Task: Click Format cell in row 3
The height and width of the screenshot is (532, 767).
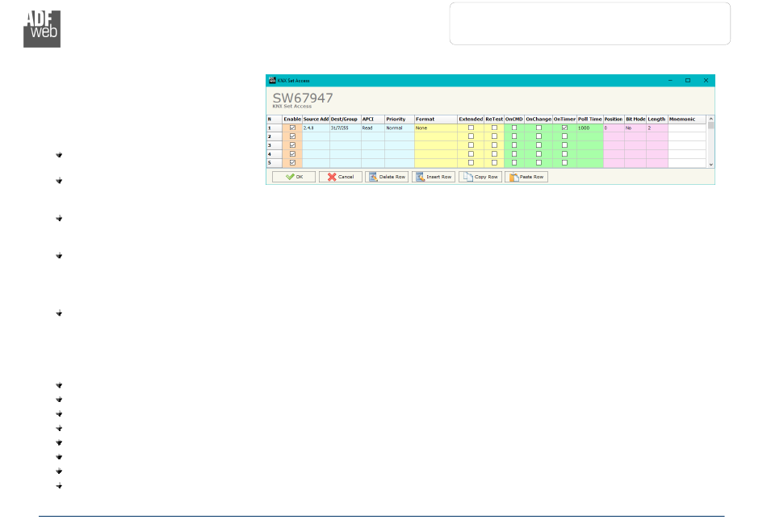Action: click(436, 145)
